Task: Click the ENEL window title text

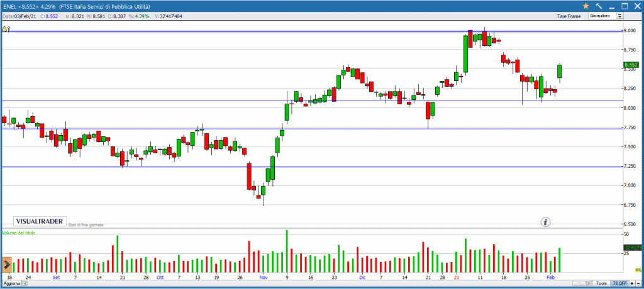Action: (76, 7)
